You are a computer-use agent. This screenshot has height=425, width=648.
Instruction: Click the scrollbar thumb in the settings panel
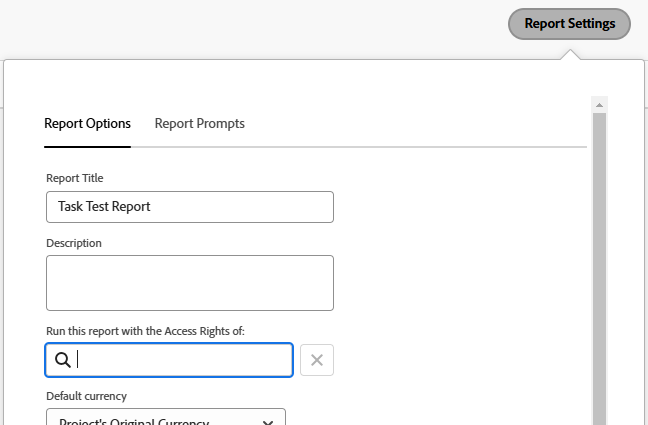pos(600,260)
